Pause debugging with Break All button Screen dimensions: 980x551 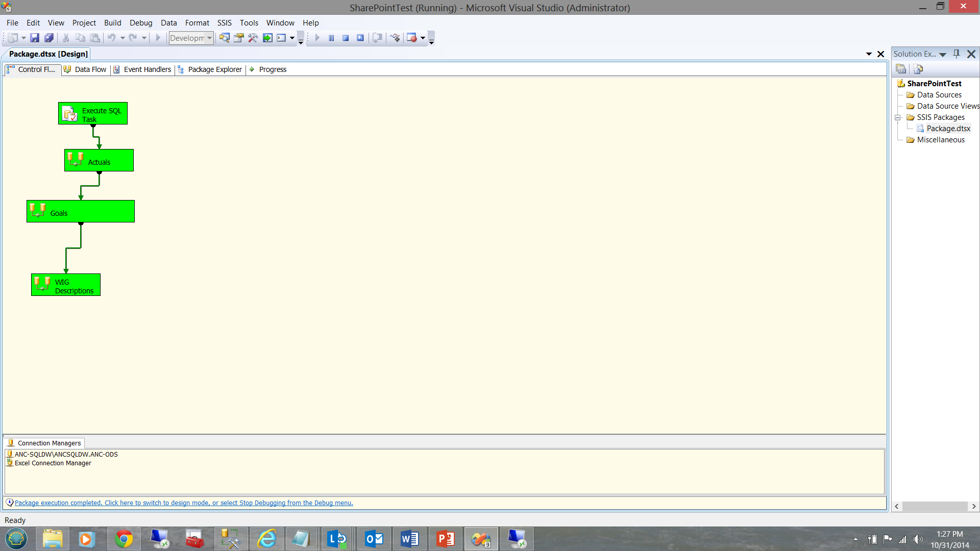coord(331,38)
